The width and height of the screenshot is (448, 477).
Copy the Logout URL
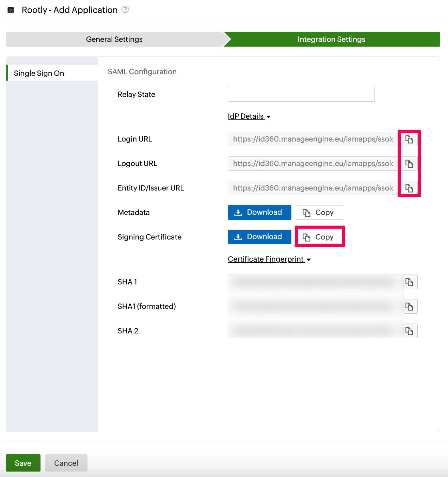[409, 163]
